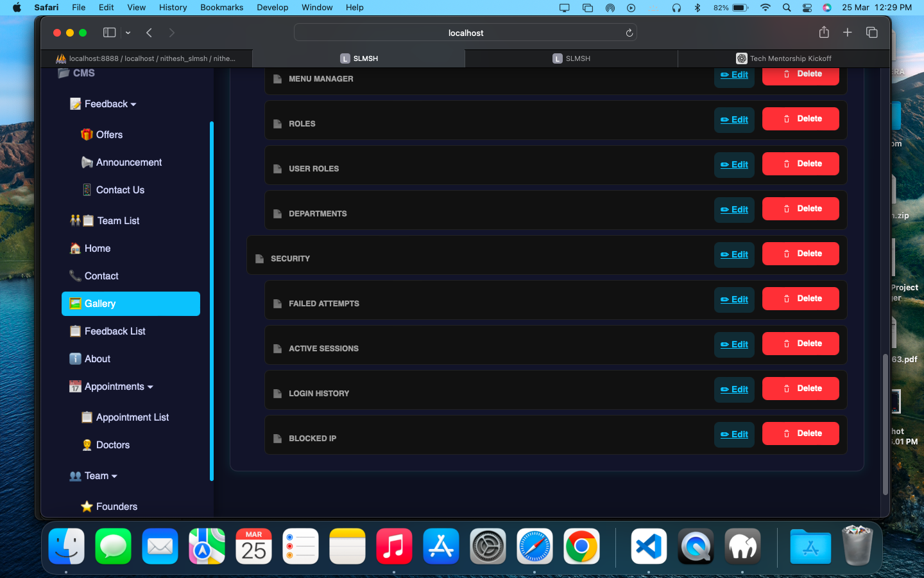The height and width of the screenshot is (578, 924).
Task: Open a new Safari tab
Action: tap(848, 32)
